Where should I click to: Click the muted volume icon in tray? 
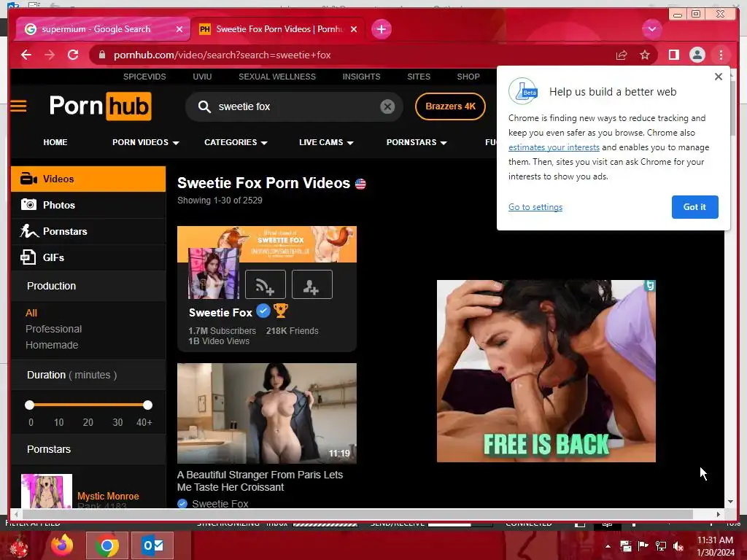[678, 546]
